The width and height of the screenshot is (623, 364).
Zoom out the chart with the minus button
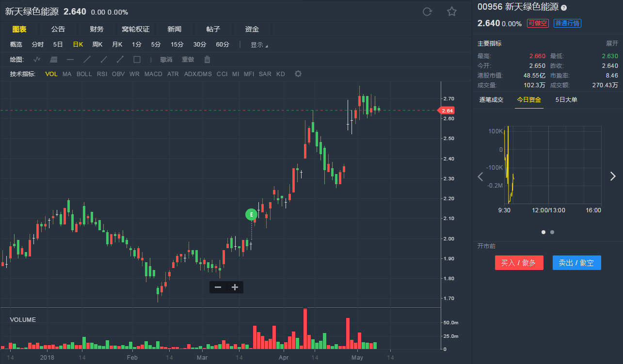(218, 287)
